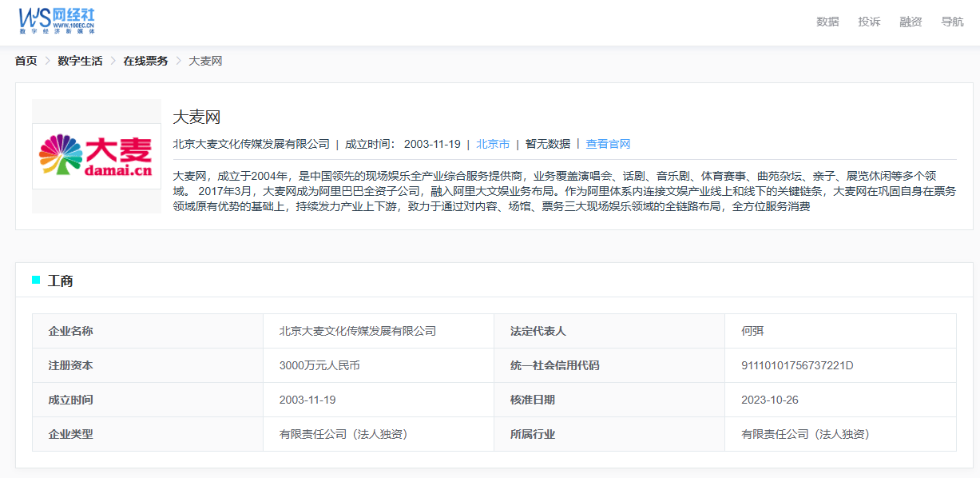Image resolution: width=980 pixels, height=478 pixels.
Task: Click the 企业名称 label cell
Action: (148, 331)
